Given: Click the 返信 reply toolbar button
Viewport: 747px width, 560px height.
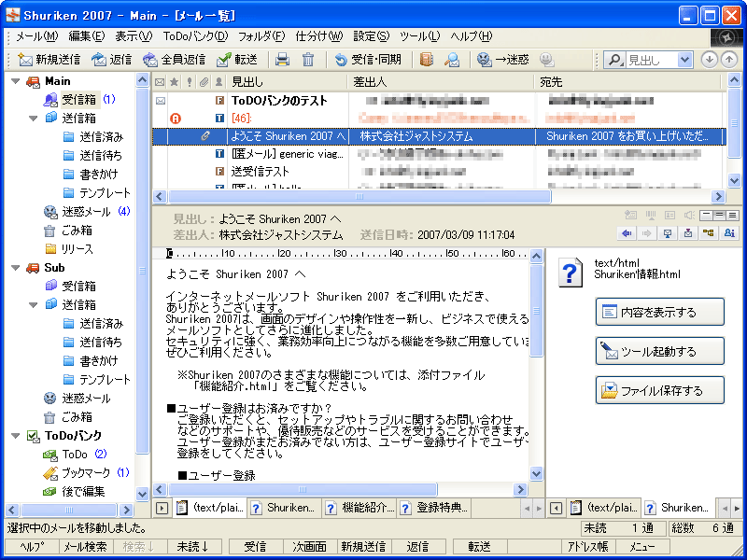Looking at the screenshot, I should coord(111,60).
